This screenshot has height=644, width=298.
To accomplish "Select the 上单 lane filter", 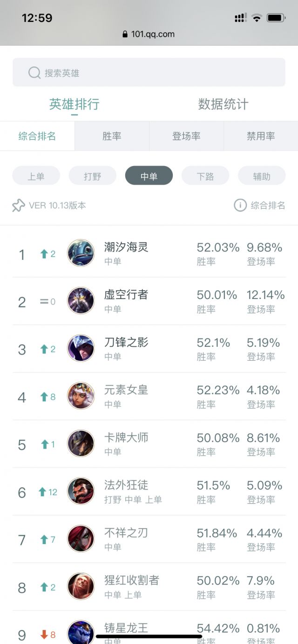I will [x=36, y=175].
